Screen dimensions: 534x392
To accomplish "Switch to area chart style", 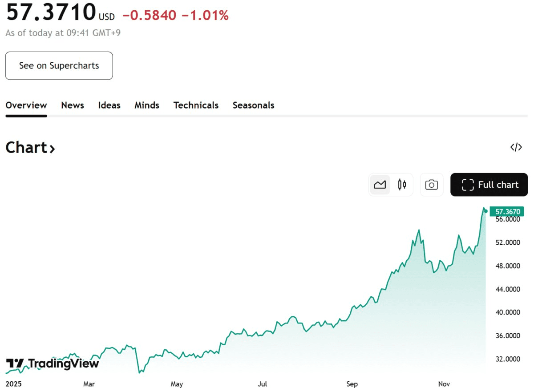I will tap(380, 185).
